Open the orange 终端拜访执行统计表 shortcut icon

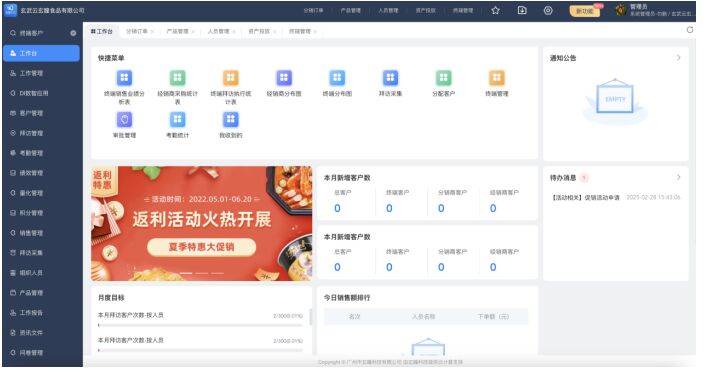[x=231, y=78]
